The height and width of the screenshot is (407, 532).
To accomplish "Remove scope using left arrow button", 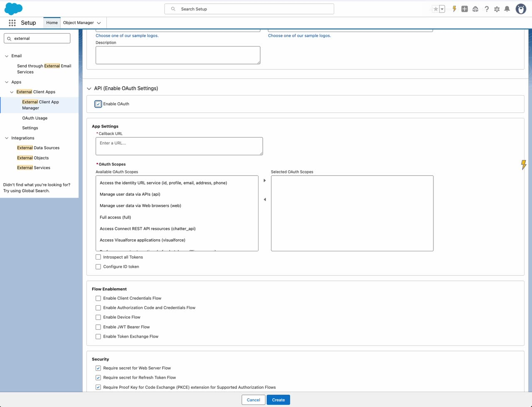I will point(265,199).
